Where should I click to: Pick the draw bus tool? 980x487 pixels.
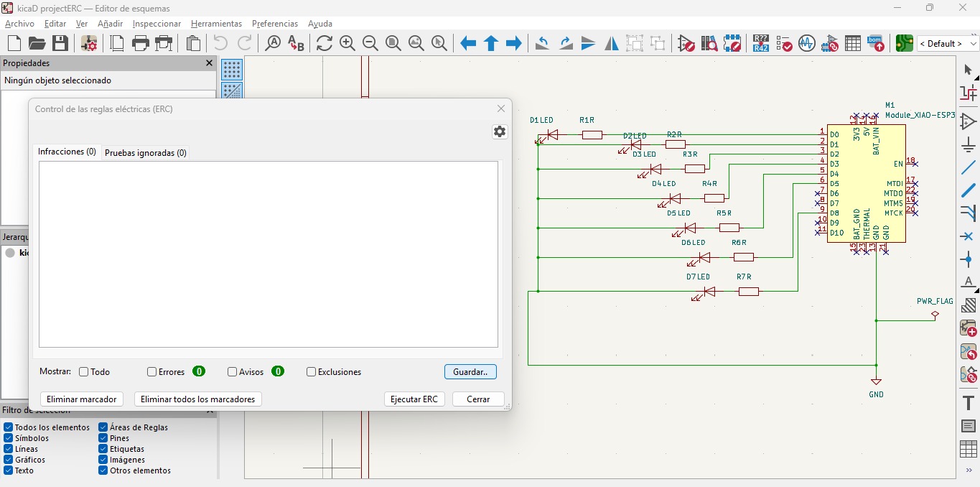(x=968, y=190)
